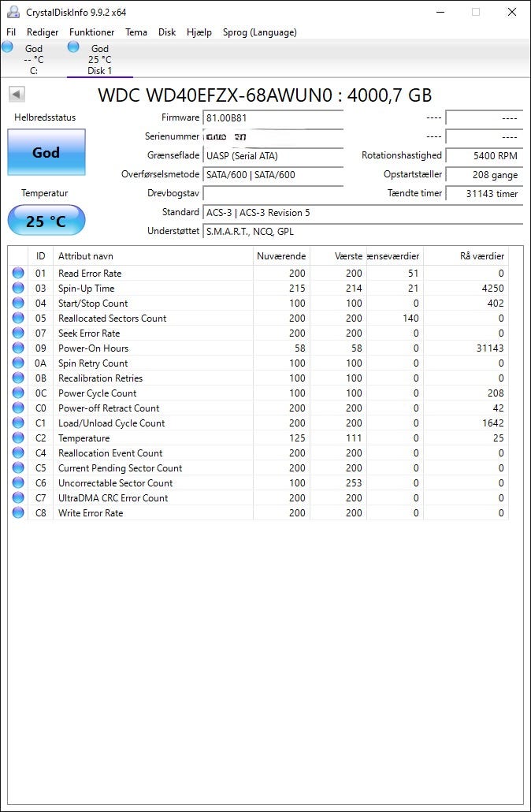Click status orb for Spin Retry Count
Screen dimensions: 531x812
coord(18,363)
